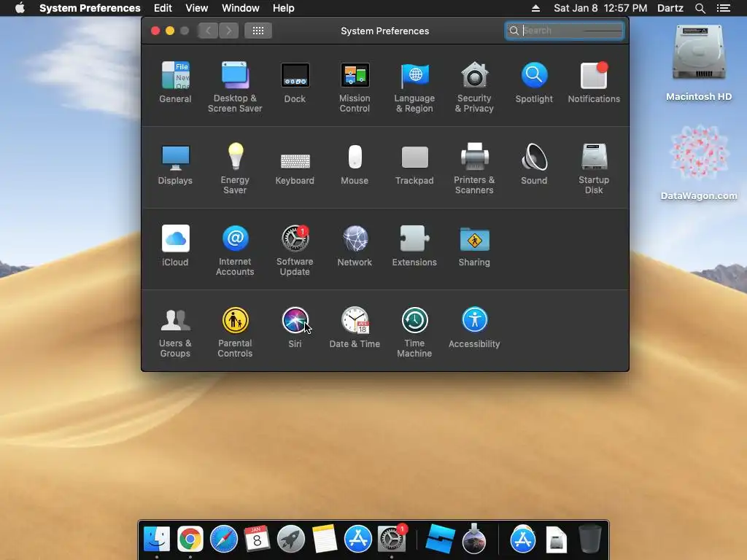
Task: Open iCloud preferences
Action: click(175, 246)
